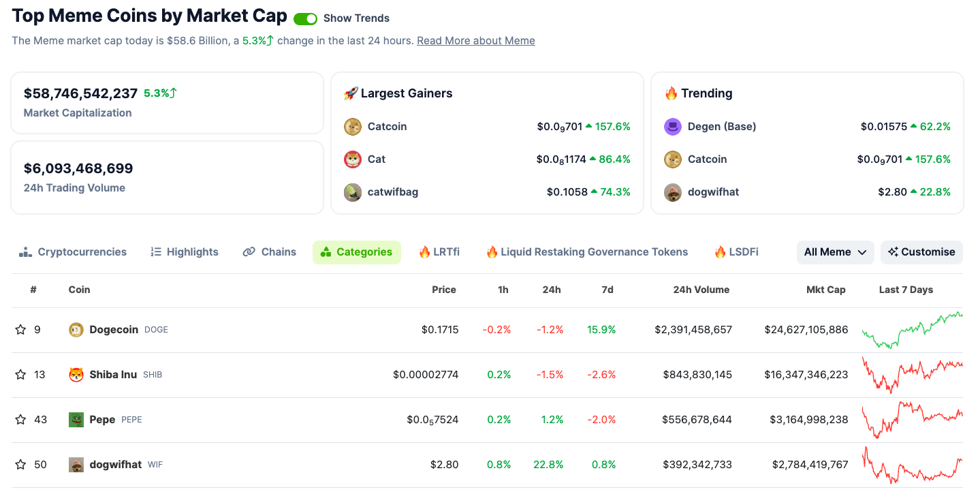
Task: Click the Last 7 Days column header
Action: click(x=906, y=290)
